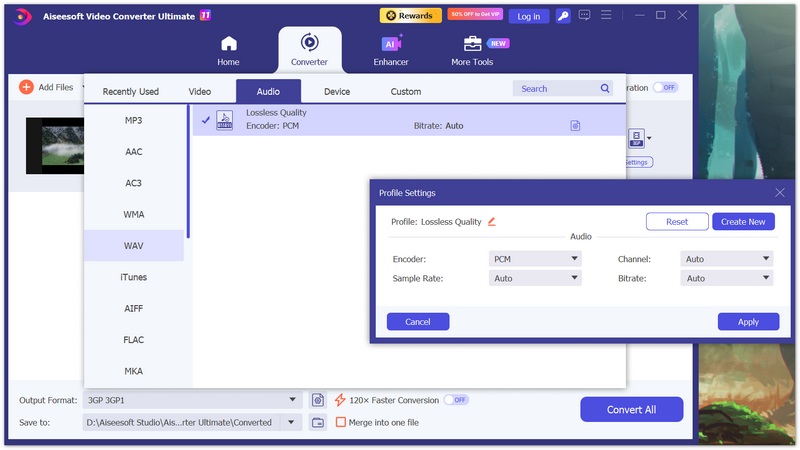Open the Home section
This screenshot has height=450, width=800.
click(228, 51)
